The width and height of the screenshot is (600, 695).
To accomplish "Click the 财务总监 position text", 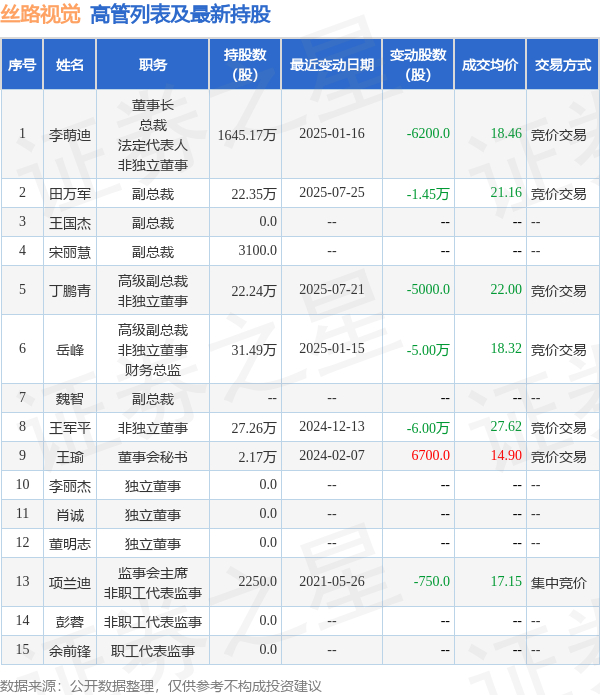I will [x=153, y=370].
